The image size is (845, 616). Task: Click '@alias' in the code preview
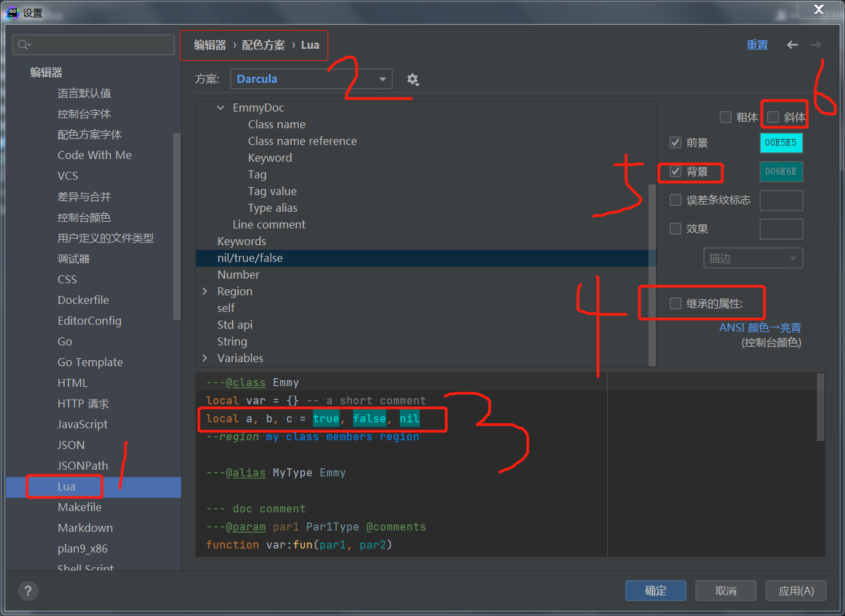[x=246, y=472]
